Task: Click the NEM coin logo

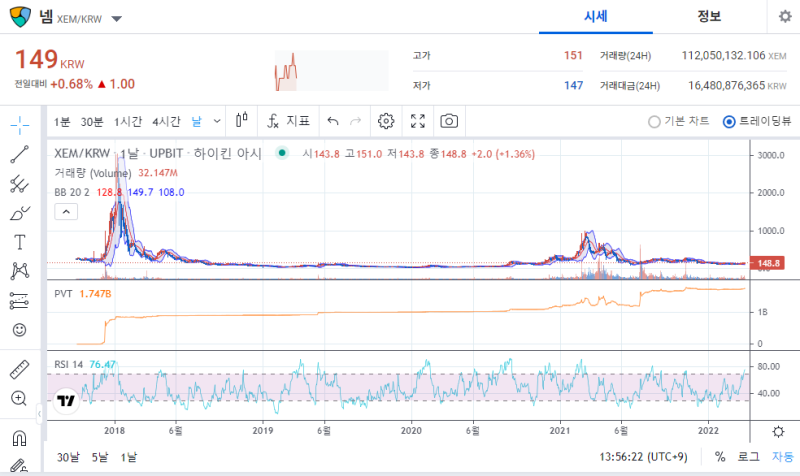Action: click(20, 17)
